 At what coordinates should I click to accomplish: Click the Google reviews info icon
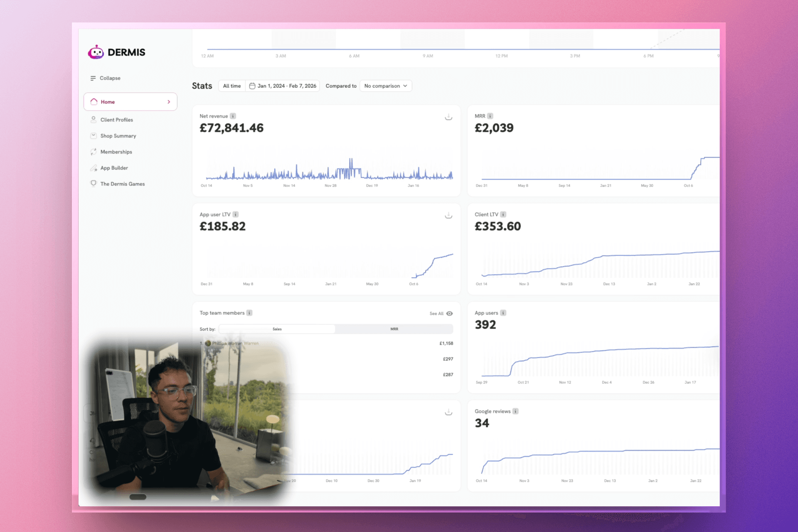[x=515, y=411]
